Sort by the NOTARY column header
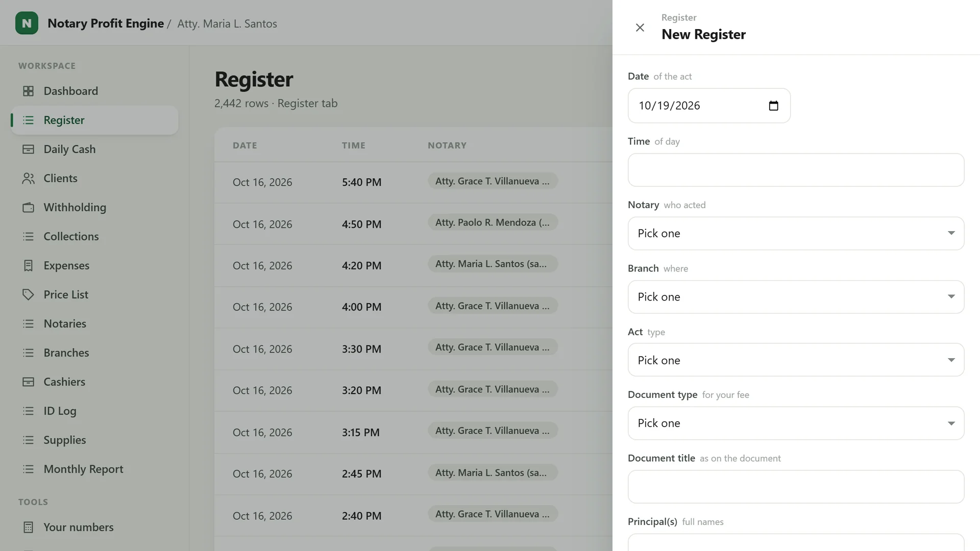The height and width of the screenshot is (551, 980). click(x=447, y=145)
